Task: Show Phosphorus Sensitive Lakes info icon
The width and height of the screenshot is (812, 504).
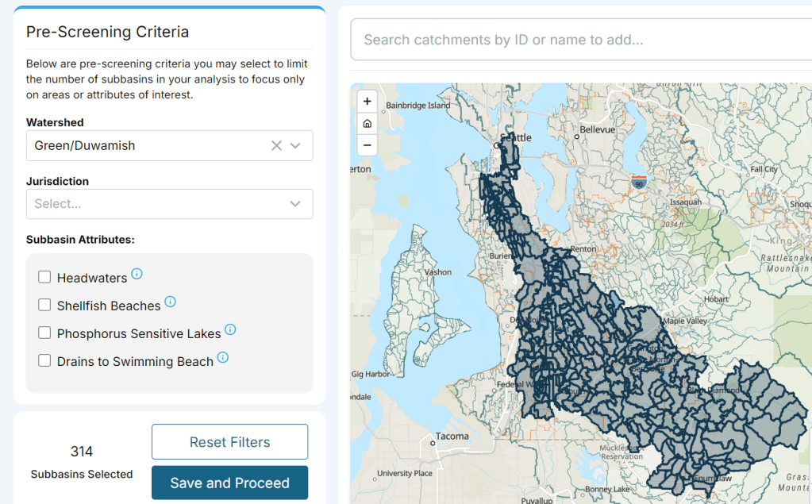Action: pyautogui.click(x=230, y=329)
